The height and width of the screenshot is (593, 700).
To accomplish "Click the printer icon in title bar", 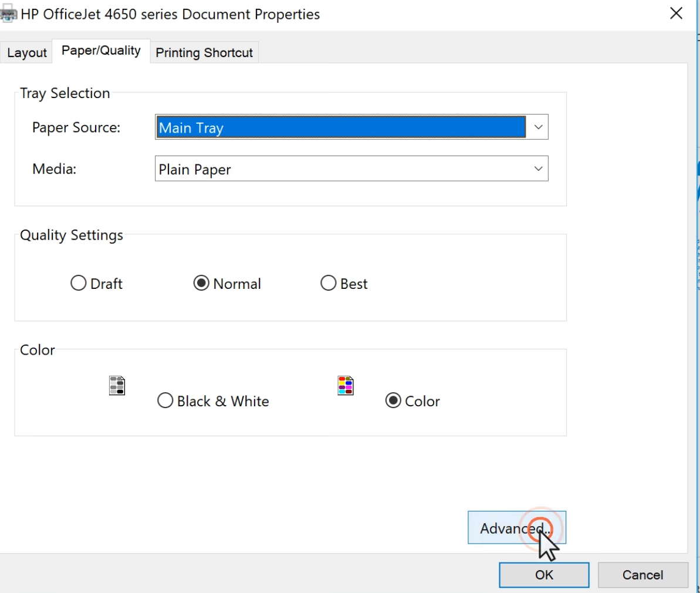I will click(8, 14).
